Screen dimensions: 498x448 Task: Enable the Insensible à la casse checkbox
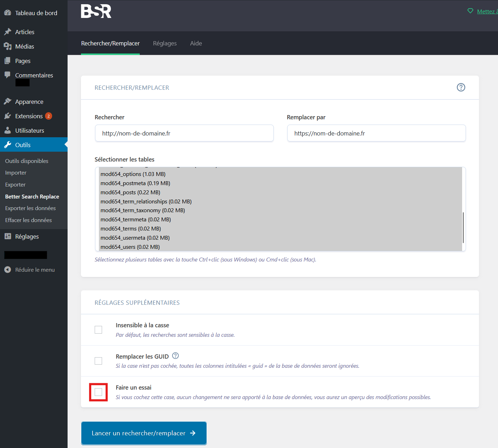(99, 330)
